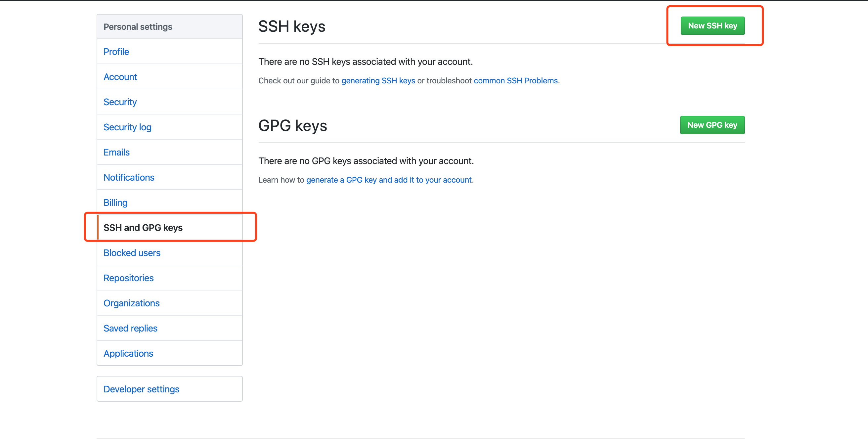Open the Billing section

115,202
